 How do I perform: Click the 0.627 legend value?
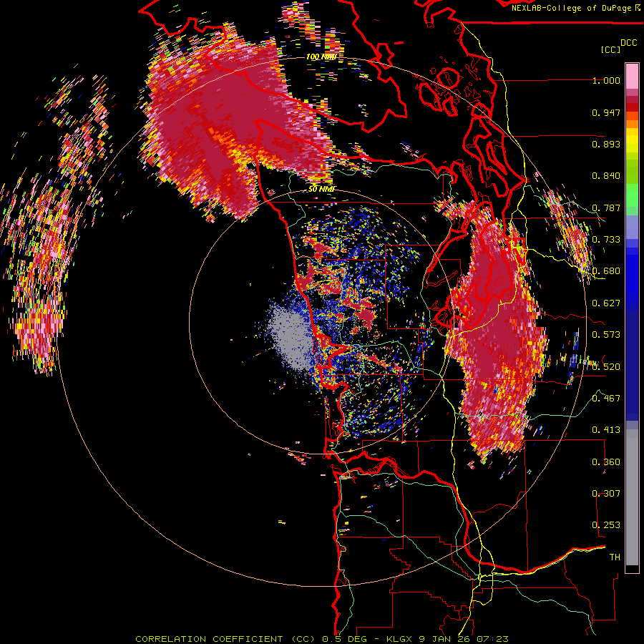coord(606,303)
